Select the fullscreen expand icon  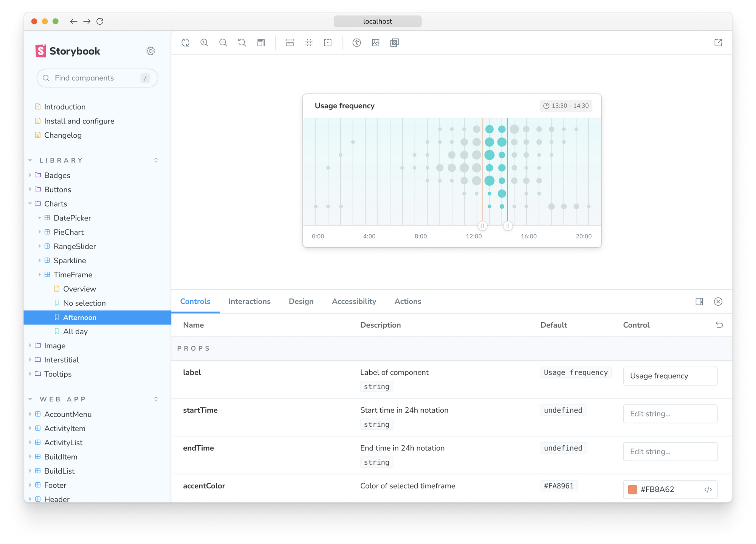(x=718, y=42)
